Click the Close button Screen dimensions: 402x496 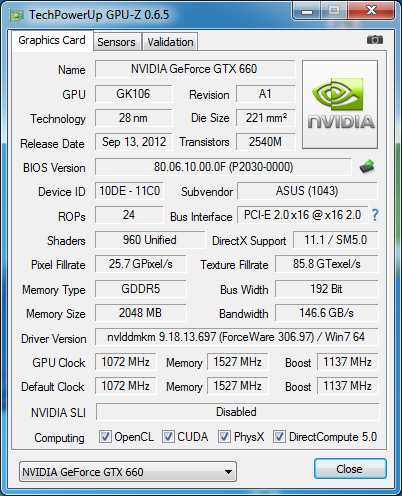point(350,469)
